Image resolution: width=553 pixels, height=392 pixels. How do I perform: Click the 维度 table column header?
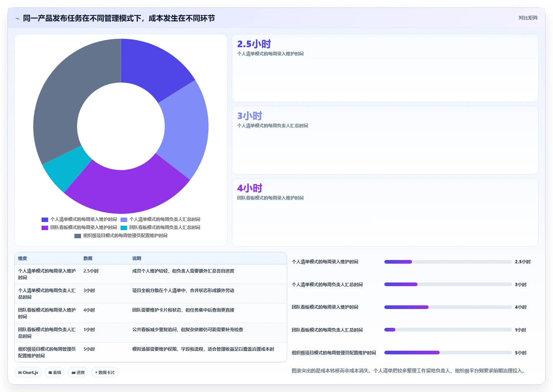point(23,259)
